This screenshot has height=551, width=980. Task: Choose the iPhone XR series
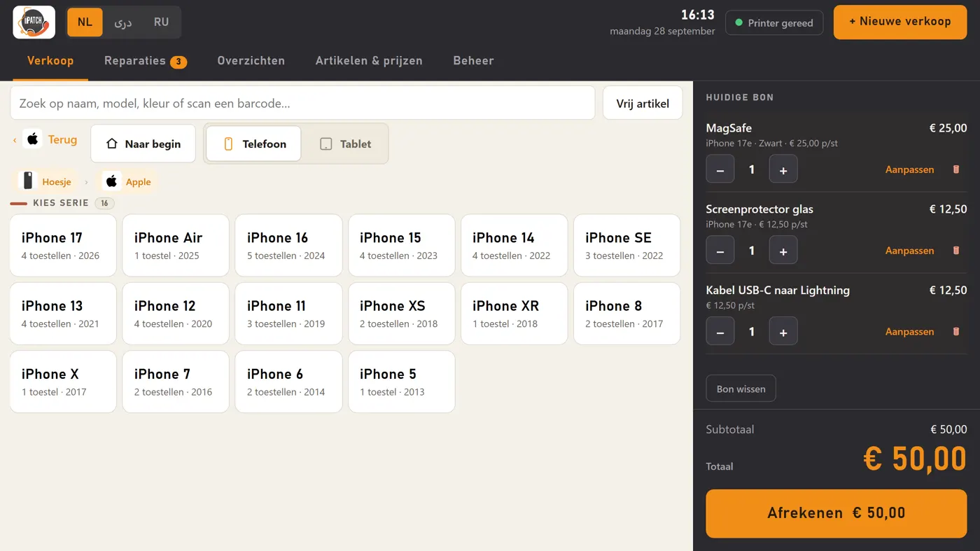pos(514,314)
